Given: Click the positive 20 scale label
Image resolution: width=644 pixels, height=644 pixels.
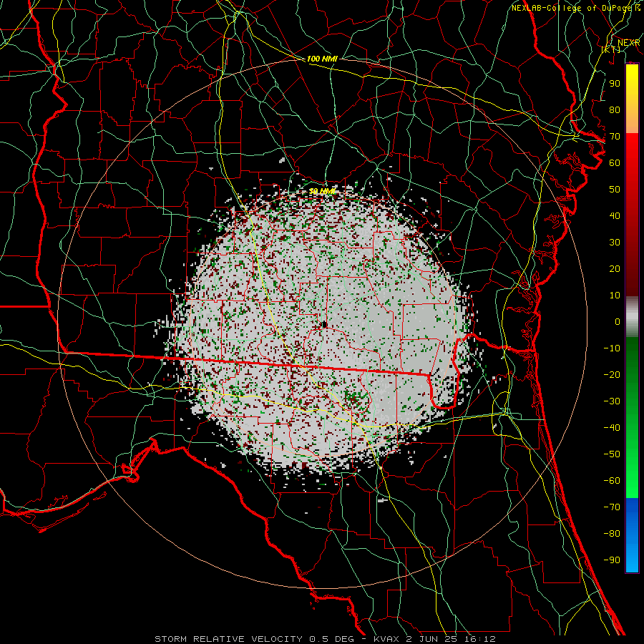Looking at the screenshot, I should click(x=615, y=268).
